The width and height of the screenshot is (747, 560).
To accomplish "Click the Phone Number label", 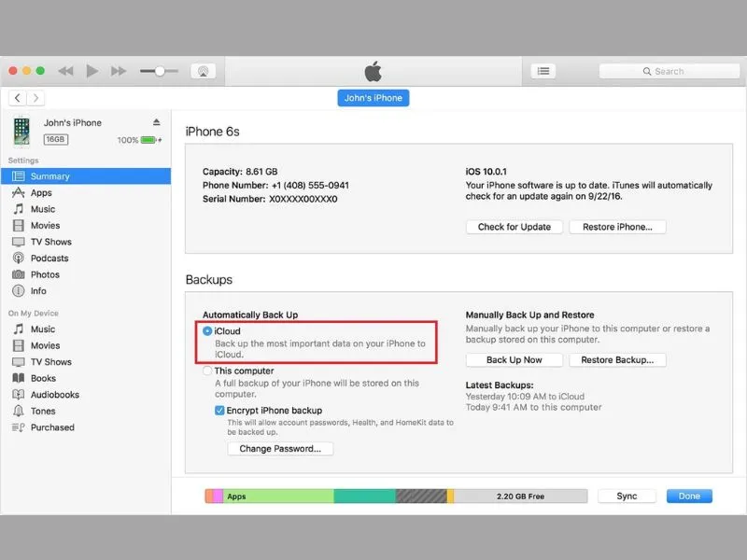I will pos(235,185).
